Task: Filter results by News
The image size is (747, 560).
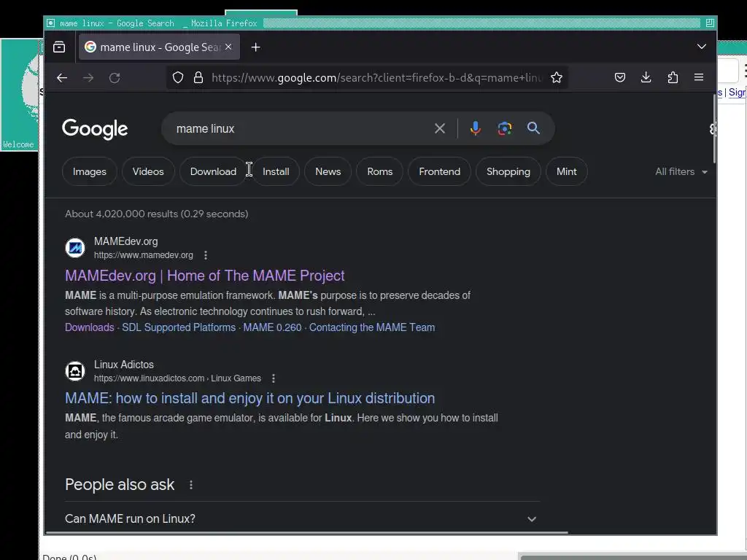Action: click(x=328, y=171)
